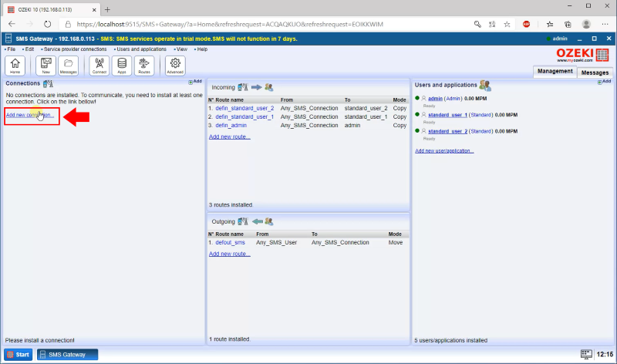Click Add in the Connections panel header
This screenshot has width=617, height=364.
click(195, 82)
